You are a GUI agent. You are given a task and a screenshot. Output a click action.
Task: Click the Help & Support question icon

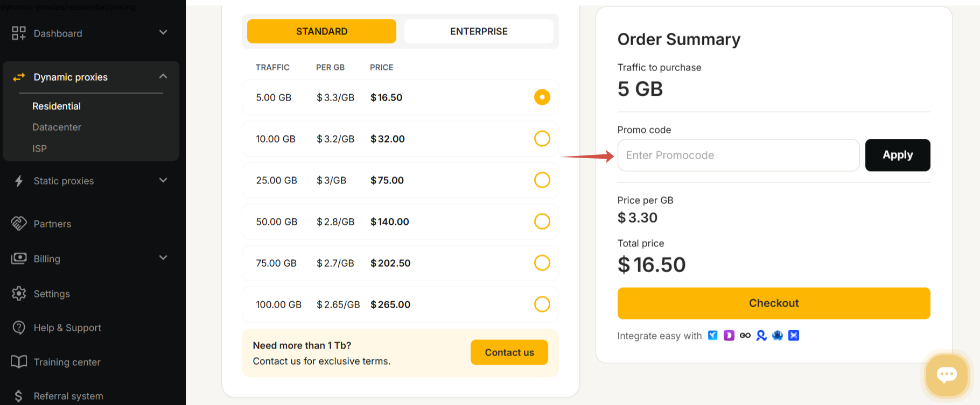(19, 328)
